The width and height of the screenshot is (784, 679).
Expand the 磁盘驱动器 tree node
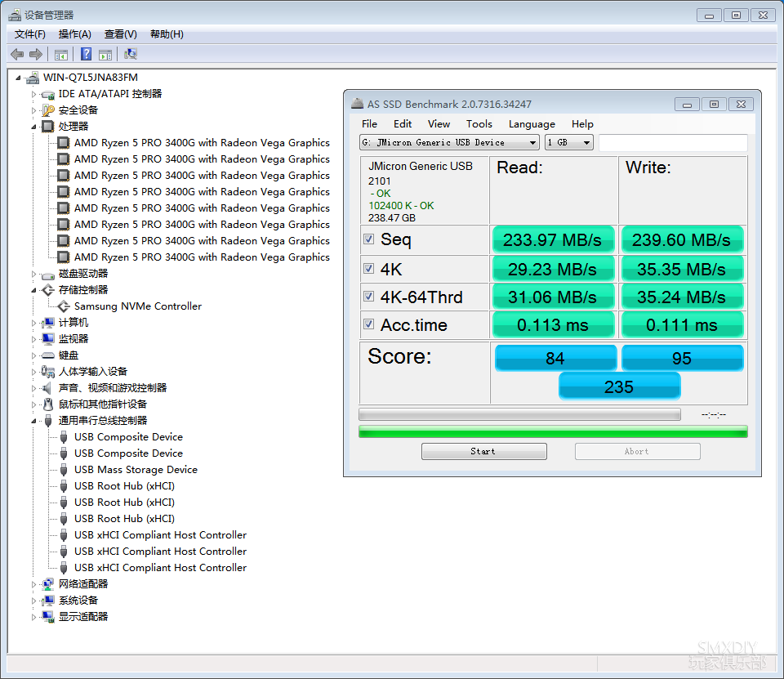33,274
